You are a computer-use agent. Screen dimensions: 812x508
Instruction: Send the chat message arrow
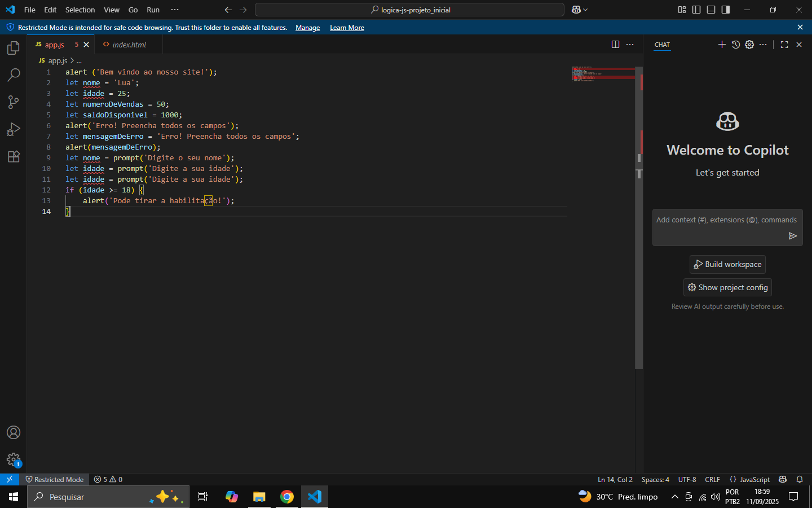(792, 236)
